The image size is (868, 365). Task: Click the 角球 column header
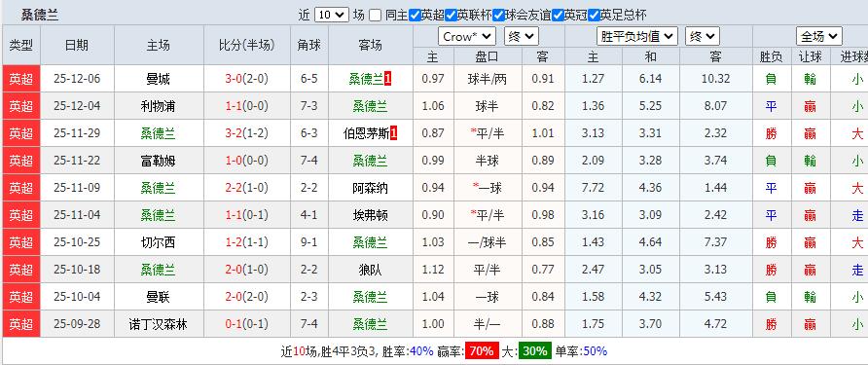coord(309,45)
